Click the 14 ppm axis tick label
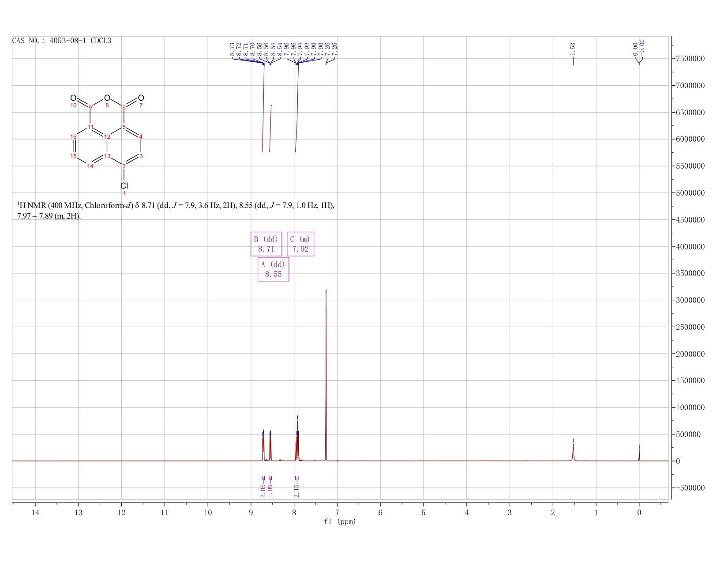The height and width of the screenshot is (563, 728). click(x=35, y=513)
